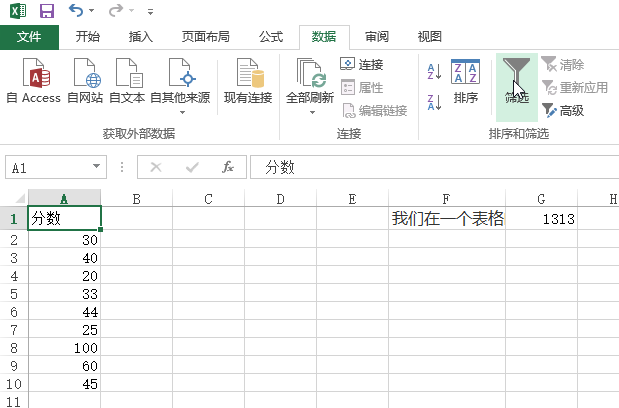This screenshot has width=619, height=408.
Task: Open 现有连接 existing connections
Action: coord(248,82)
